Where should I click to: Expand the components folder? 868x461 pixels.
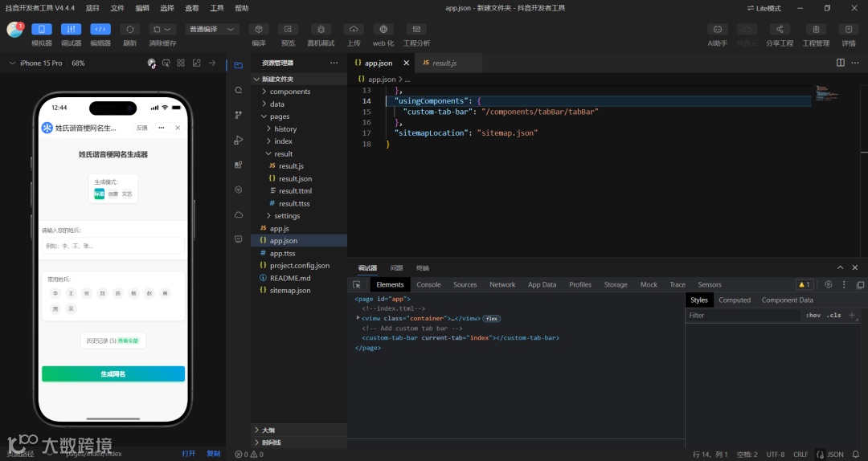(x=289, y=92)
